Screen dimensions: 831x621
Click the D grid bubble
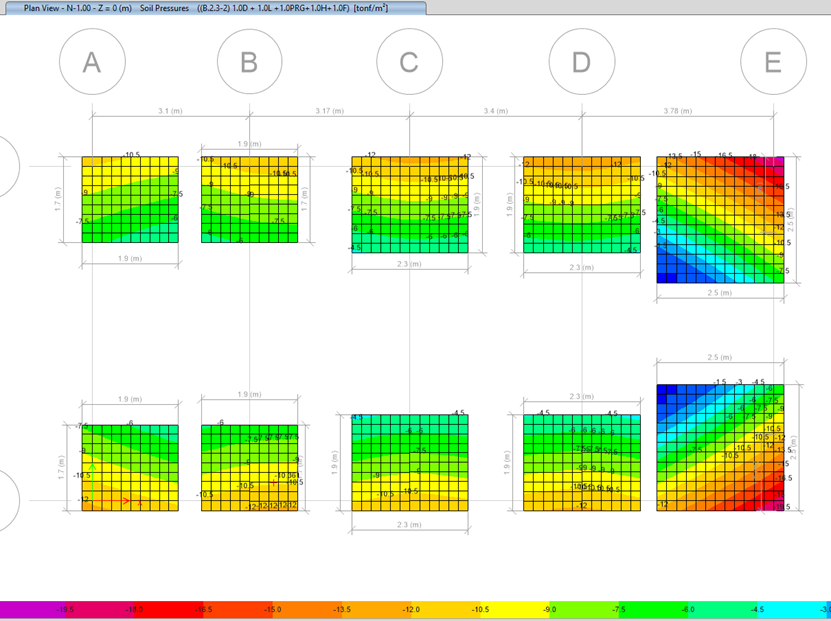581,62
